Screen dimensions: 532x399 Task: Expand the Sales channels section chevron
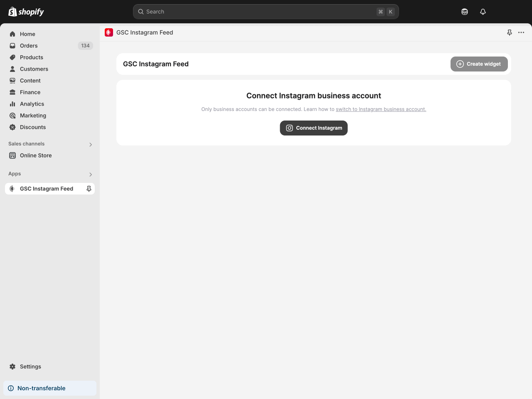click(91, 144)
